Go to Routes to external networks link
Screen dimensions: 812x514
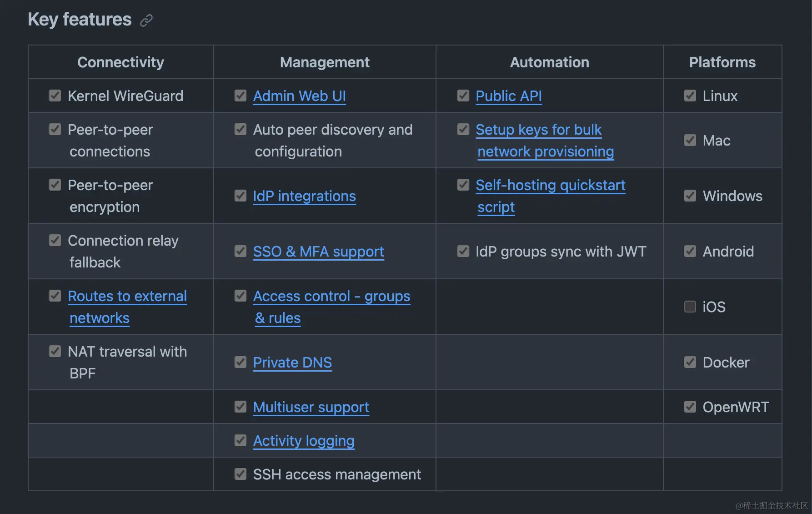(x=127, y=296)
